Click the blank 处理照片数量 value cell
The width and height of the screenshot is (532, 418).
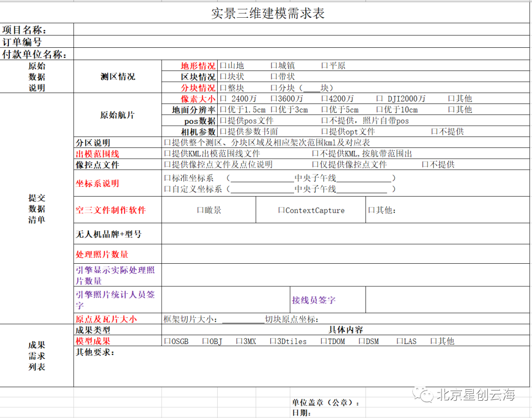[345, 254]
